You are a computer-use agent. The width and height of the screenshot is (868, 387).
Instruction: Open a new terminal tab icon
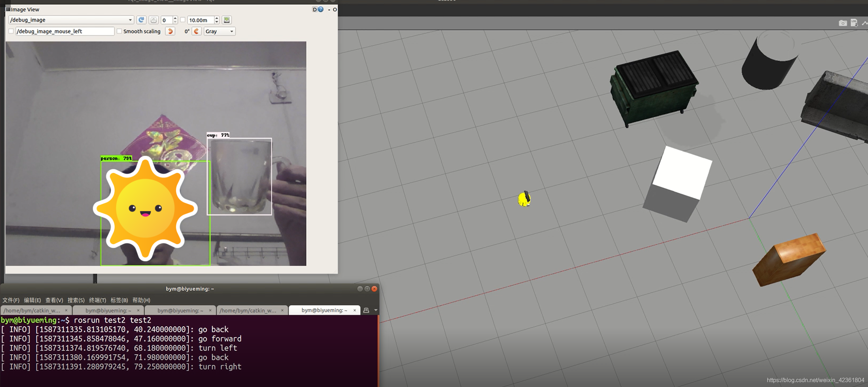[366, 310]
